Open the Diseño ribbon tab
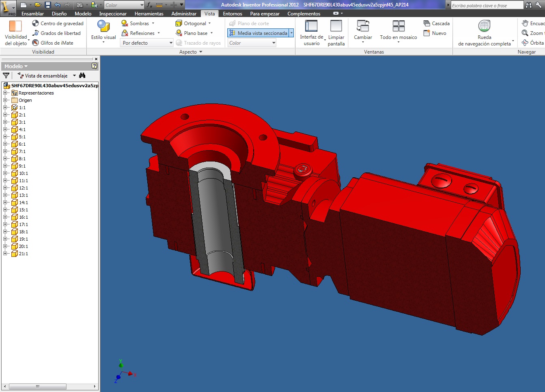545x392 pixels. tap(59, 14)
